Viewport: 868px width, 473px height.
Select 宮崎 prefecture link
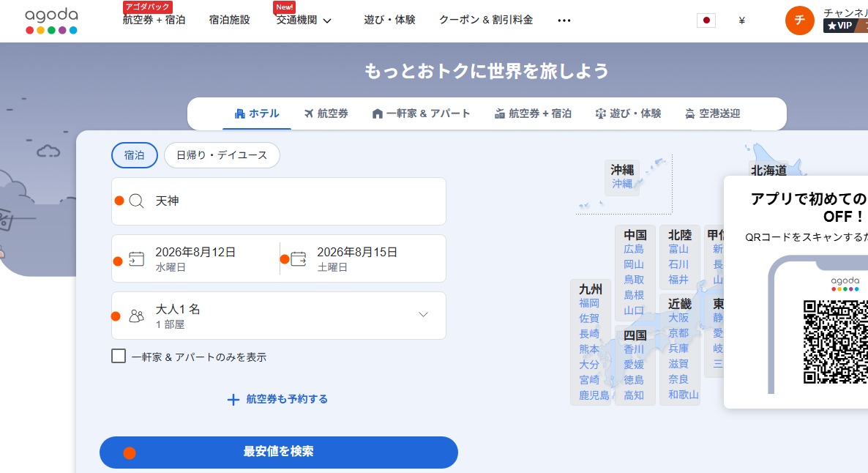[x=589, y=380]
